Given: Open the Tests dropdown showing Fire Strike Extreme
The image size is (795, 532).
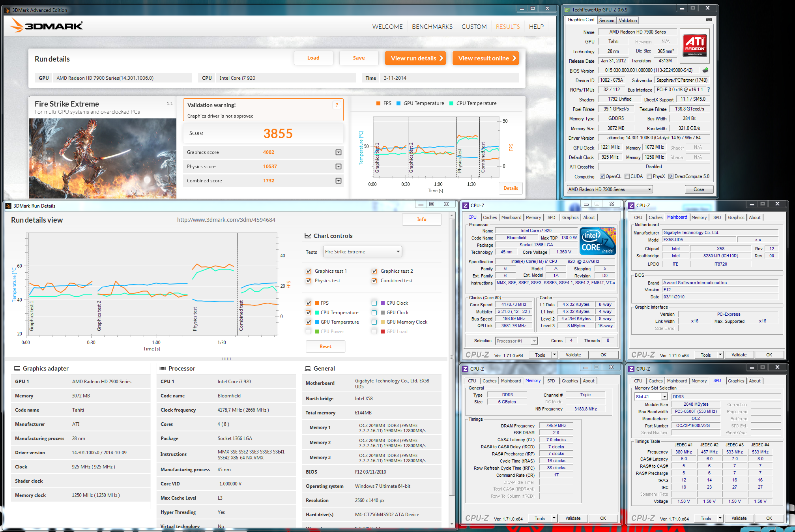Looking at the screenshot, I should (x=362, y=252).
